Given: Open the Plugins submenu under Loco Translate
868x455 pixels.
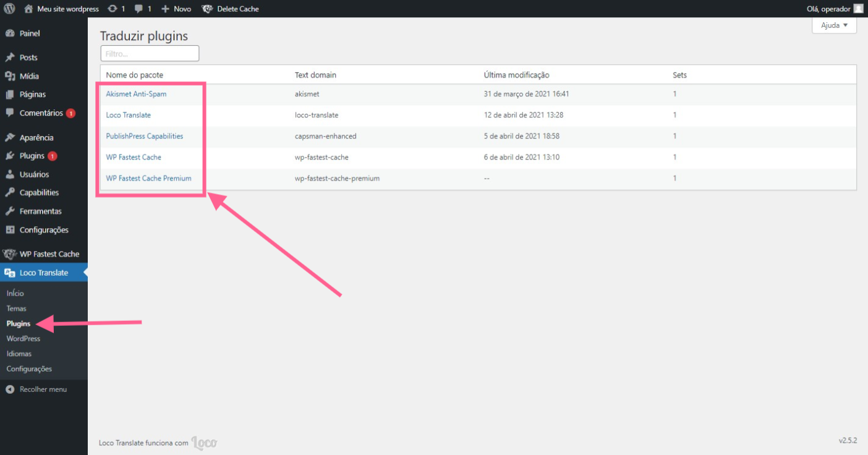Looking at the screenshot, I should coord(19,323).
